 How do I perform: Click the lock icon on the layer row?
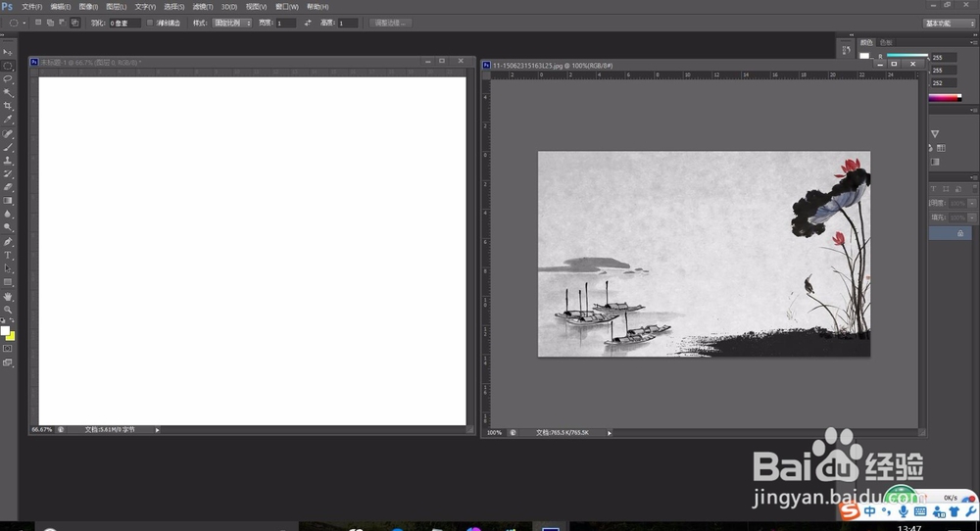(x=960, y=233)
